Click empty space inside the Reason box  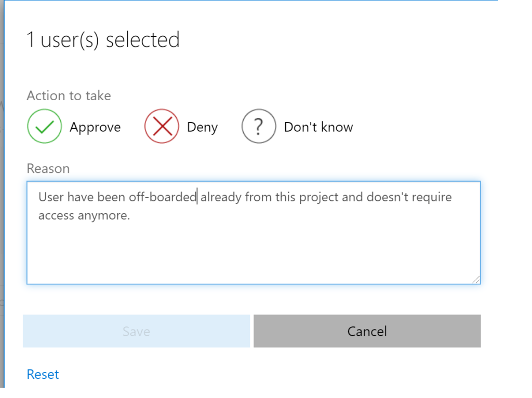pos(253,254)
